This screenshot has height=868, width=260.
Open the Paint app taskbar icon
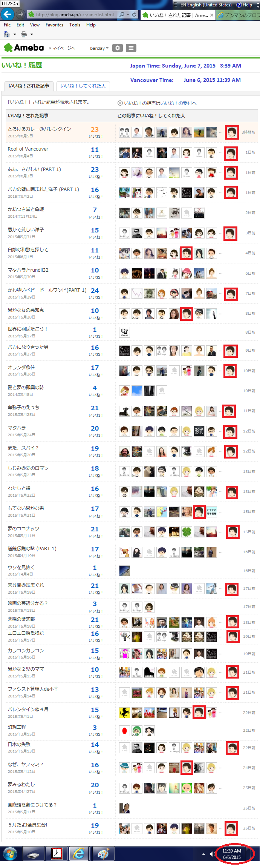[102, 853]
